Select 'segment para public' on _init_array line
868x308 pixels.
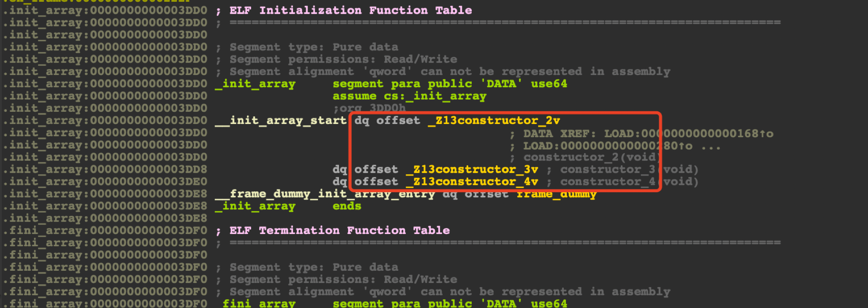pos(402,84)
